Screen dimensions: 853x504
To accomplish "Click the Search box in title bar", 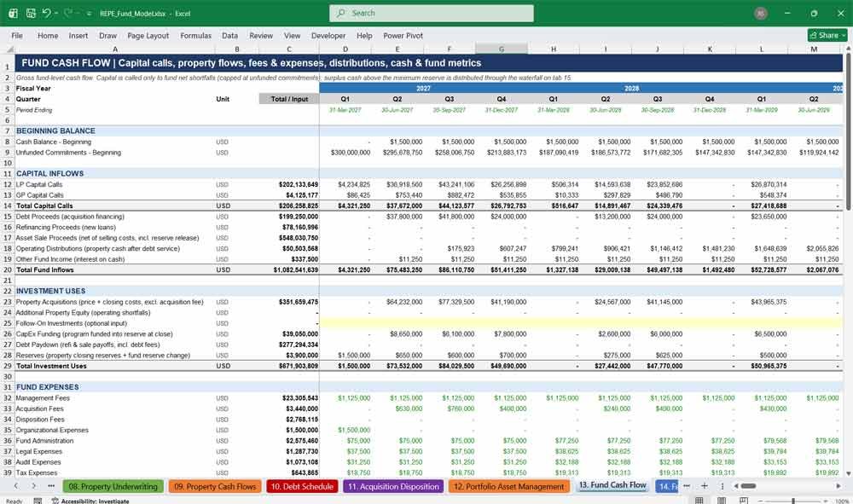I will (432, 13).
